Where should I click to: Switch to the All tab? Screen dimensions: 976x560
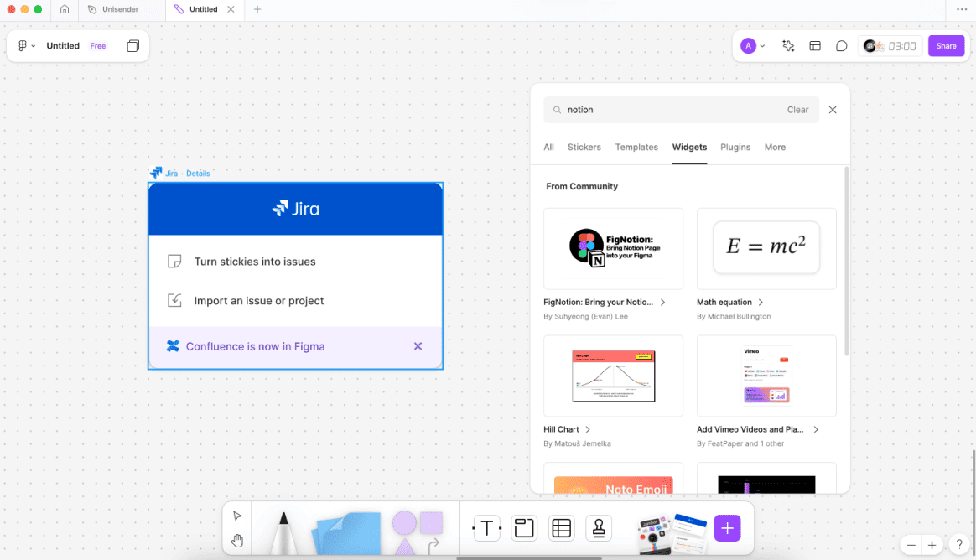pyautogui.click(x=548, y=148)
